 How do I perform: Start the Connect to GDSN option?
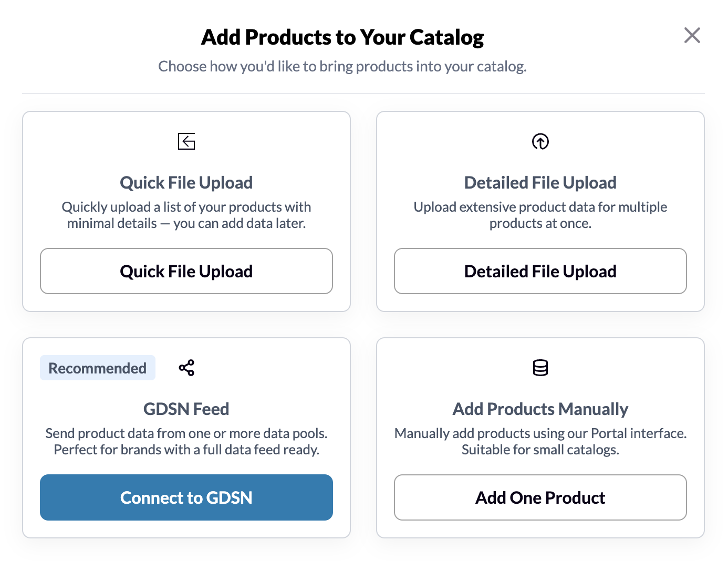click(x=186, y=497)
